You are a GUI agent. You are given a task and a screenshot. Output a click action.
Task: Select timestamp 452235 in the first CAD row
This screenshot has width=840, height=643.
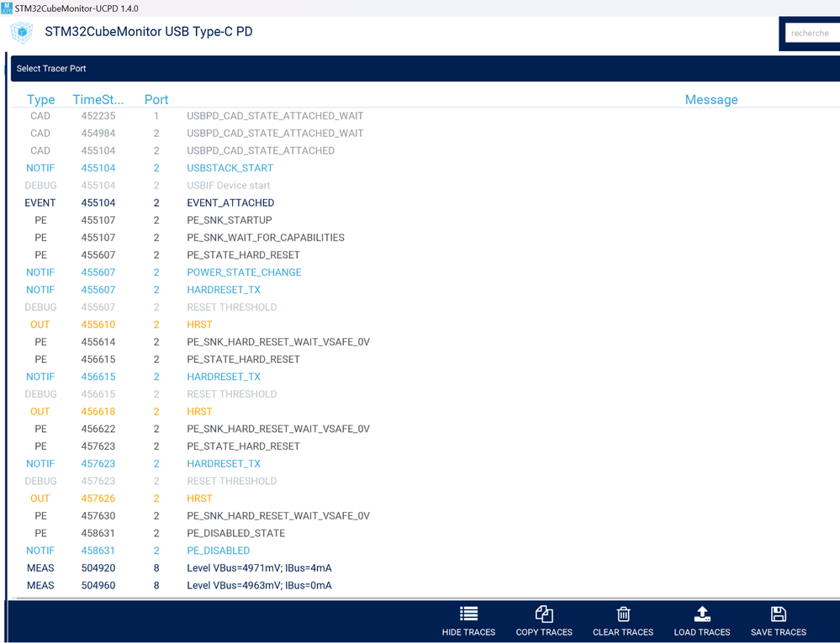pyautogui.click(x=98, y=116)
